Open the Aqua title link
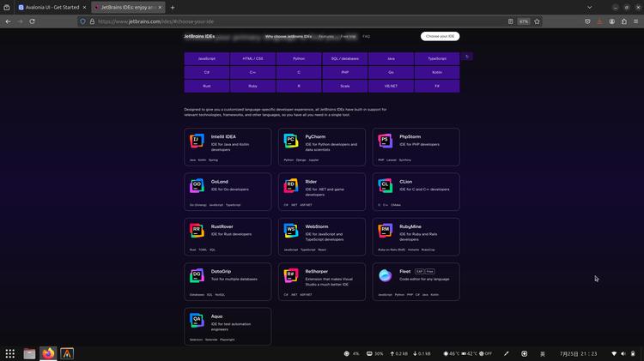 click(217, 316)
